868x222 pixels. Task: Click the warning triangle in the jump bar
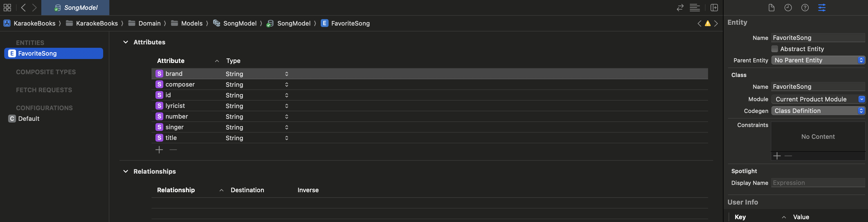708,23
